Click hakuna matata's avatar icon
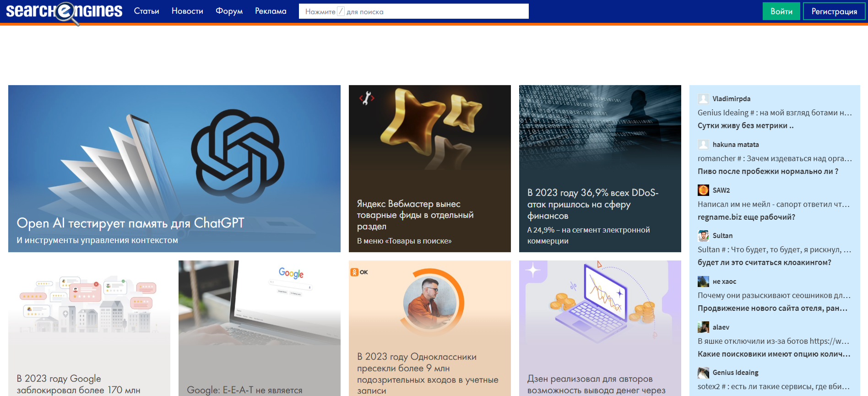 pyautogui.click(x=703, y=145)
